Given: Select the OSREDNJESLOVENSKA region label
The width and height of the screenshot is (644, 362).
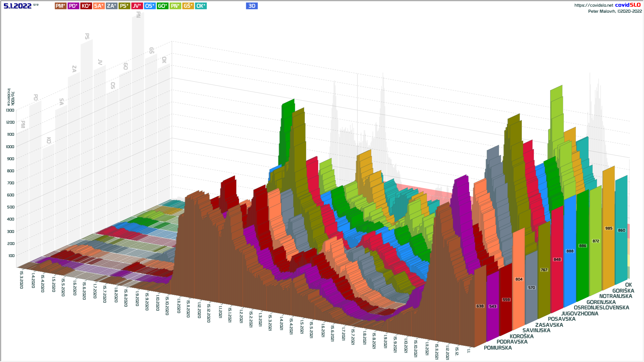Looking at the screenshot, I should tap(601, 308).
